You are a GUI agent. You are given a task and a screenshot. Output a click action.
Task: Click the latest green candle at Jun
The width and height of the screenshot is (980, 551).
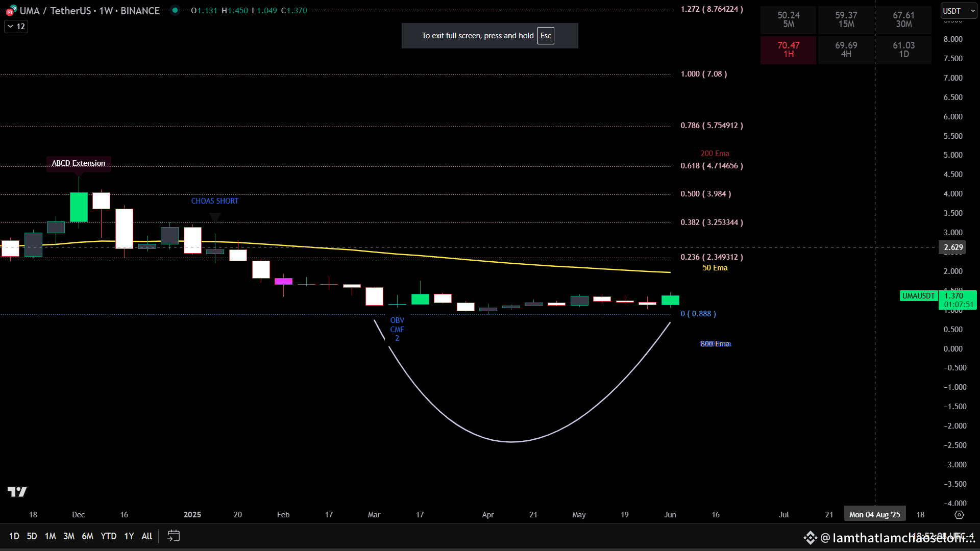pos(670,300)
